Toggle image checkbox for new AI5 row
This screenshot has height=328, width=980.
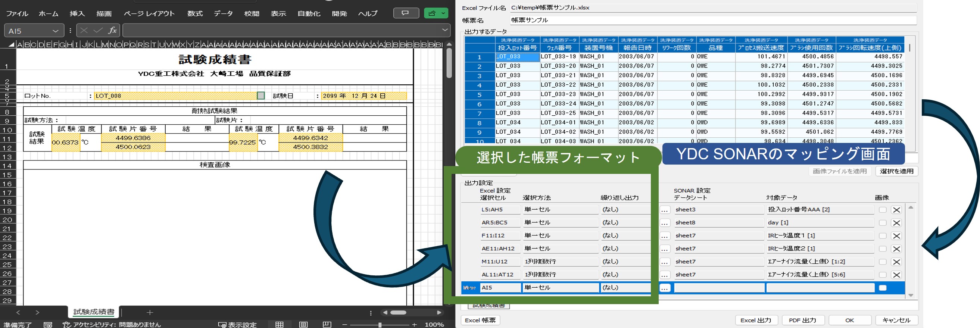coord(883,288)
